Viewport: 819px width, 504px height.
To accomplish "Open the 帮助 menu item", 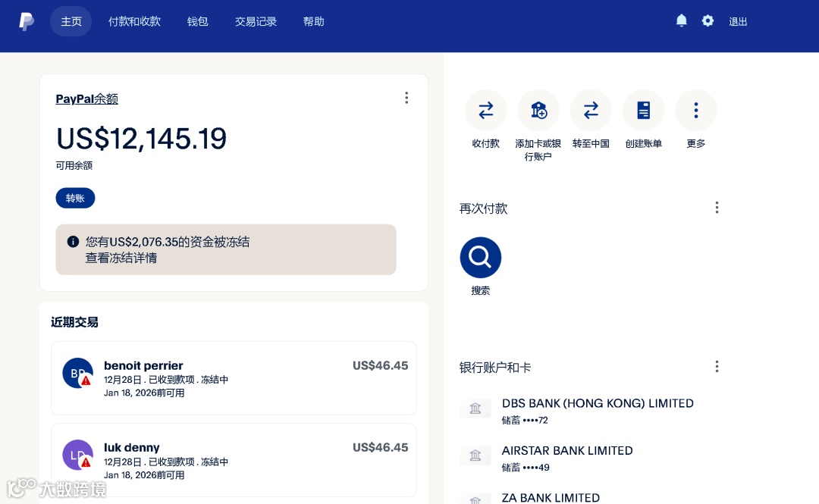I will [313, 21].
